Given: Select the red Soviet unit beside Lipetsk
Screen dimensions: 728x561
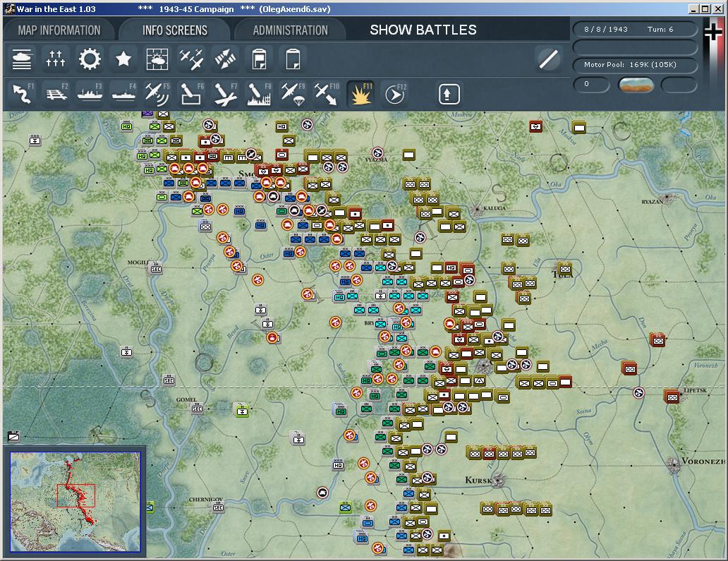Looking at the screenshot, I should tap(673, 397).
